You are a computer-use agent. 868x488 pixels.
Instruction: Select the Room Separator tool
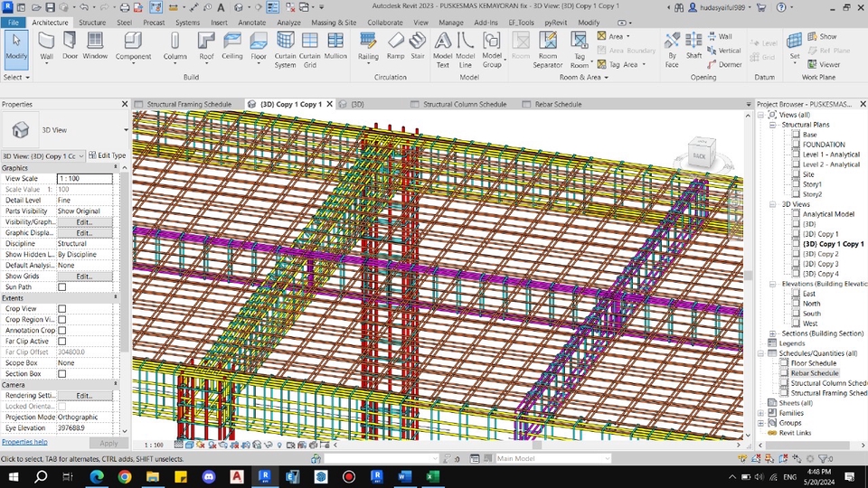(548, 50)
